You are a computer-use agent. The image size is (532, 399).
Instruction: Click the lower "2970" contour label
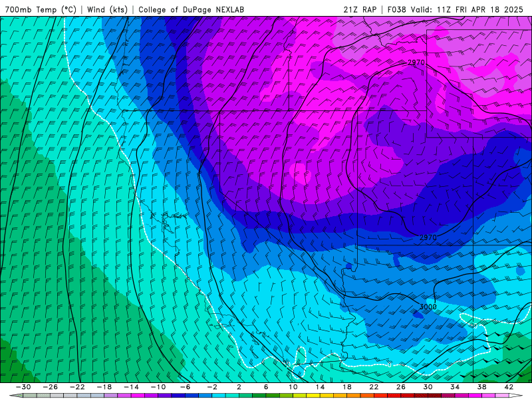coord(428,237)
